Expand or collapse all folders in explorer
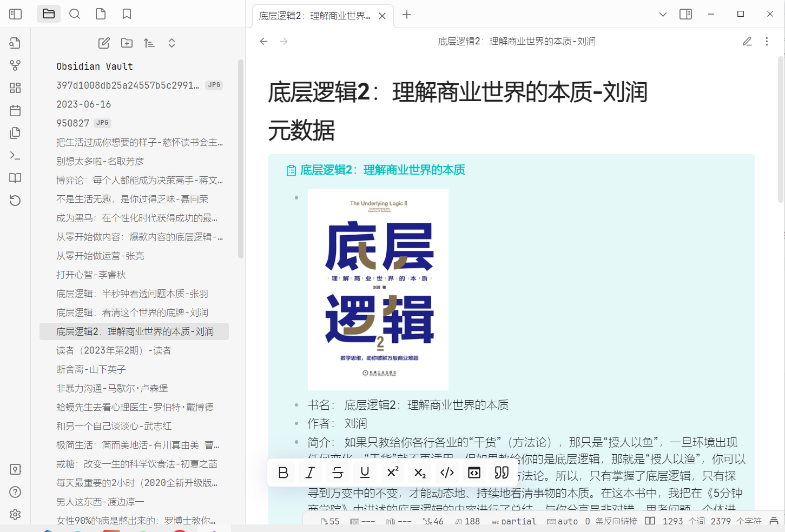 (x=171, y=43)
